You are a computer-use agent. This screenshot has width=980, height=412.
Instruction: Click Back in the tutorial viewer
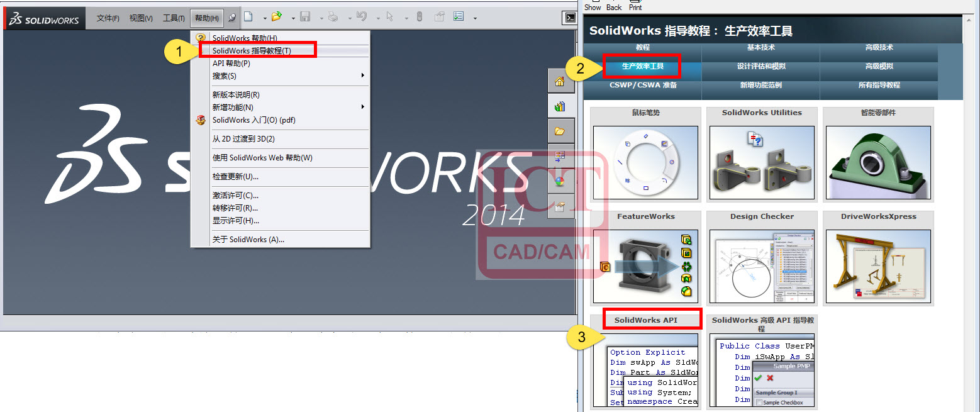(613, 7)
